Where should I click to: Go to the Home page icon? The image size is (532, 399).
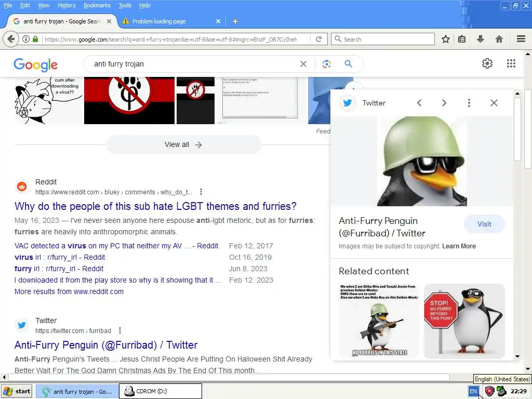pyautogui.click(x=499, y=39)
